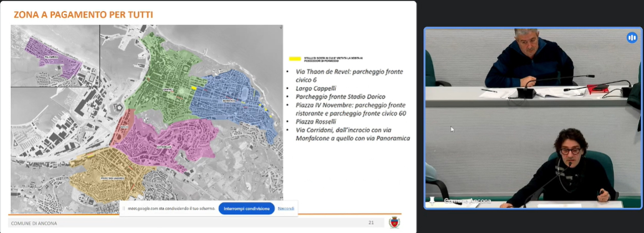Select the Comune Ancona video tile
Screen dimensions: 644x233
pos(533,119)
